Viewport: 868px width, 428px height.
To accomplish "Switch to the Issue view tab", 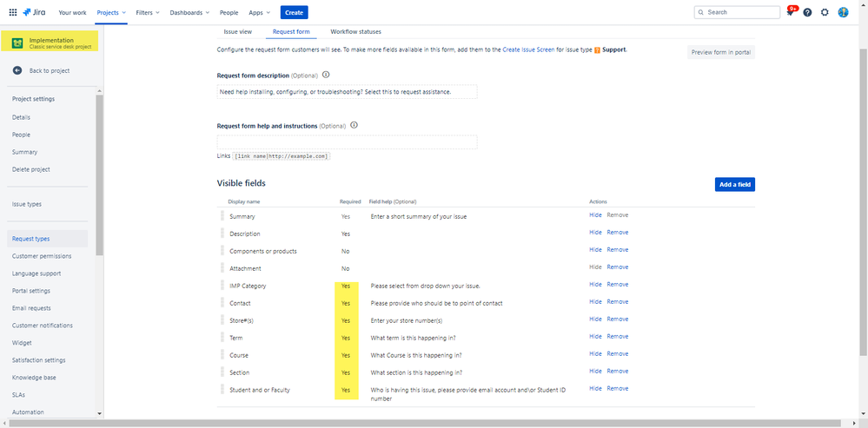I will (238, 31).
